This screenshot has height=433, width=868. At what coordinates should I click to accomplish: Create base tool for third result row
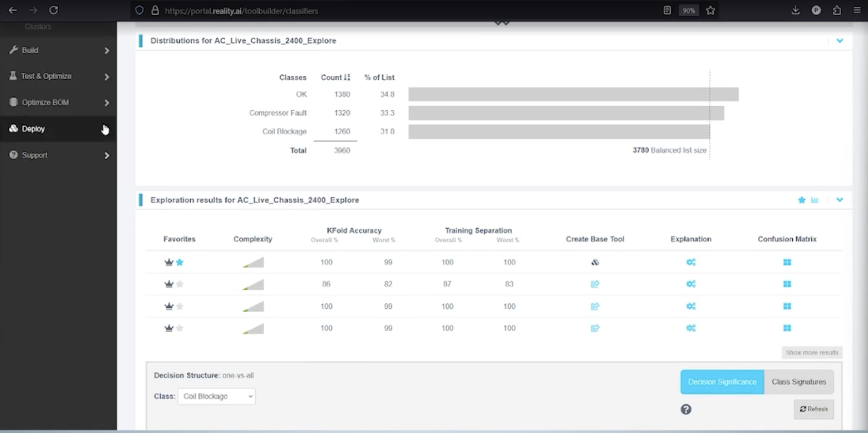coord(595,306)
